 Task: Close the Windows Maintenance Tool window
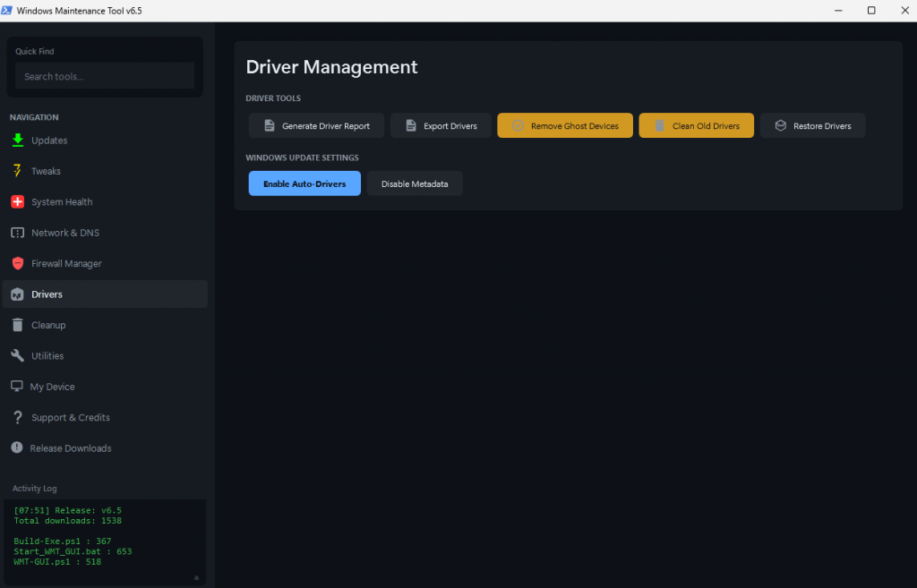(x=904, y=11)
